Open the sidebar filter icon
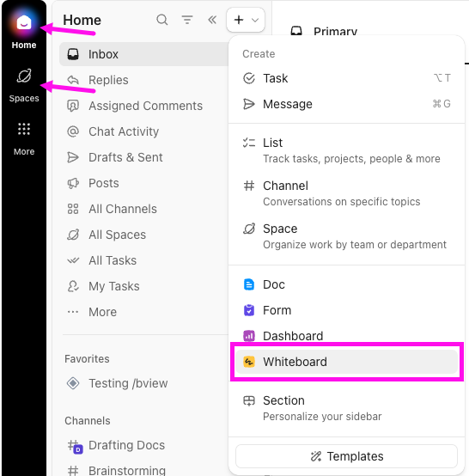 [x=187, y=20]
